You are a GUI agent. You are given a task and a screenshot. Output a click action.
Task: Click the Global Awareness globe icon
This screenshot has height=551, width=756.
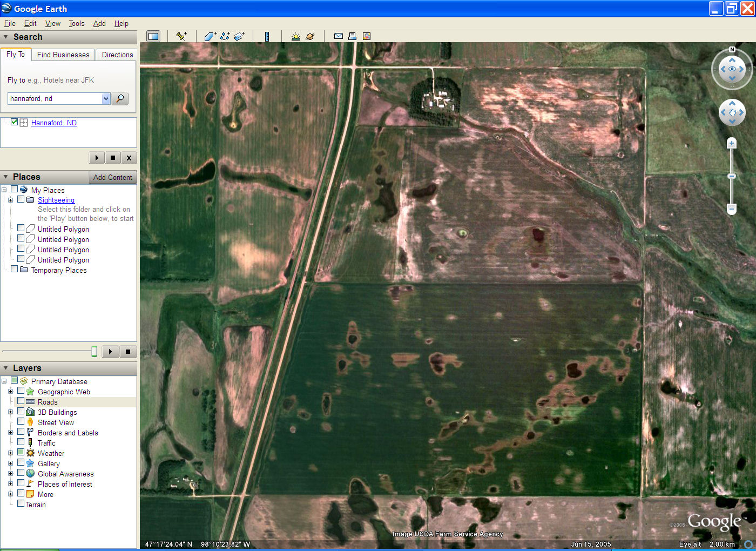30,474
